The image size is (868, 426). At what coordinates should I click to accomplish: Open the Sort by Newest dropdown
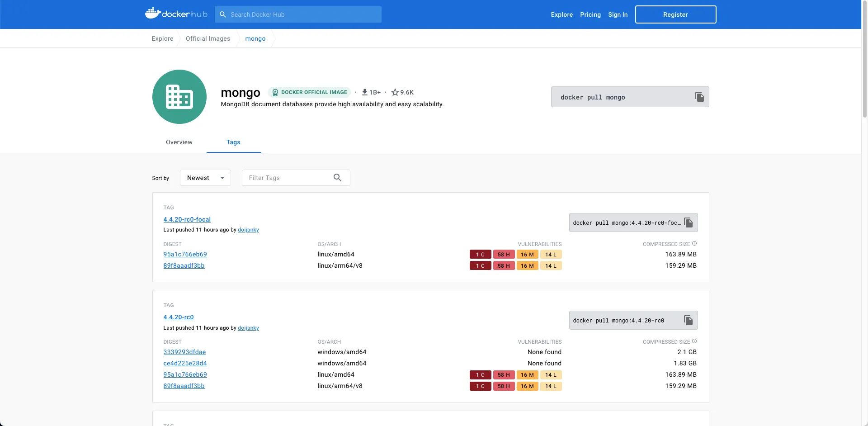pyautogui.click(x=205, y=178)
